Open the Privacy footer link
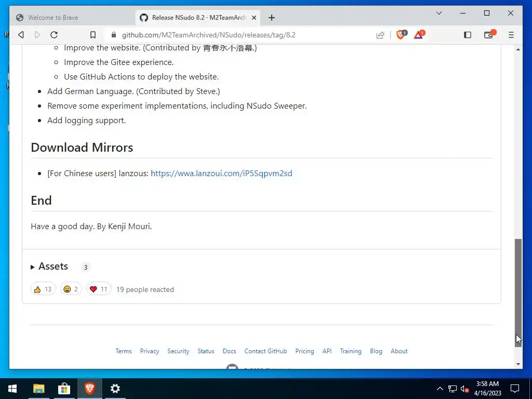 pyautogui.click(x=149, y=351)
